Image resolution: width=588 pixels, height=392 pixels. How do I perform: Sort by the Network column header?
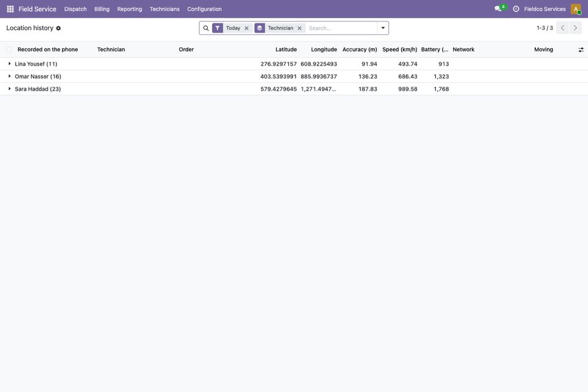(x=464, y=50)
